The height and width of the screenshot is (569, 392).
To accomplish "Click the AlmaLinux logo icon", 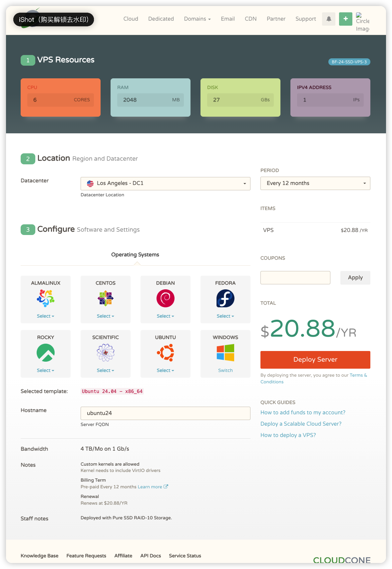I will click(x=46, y=298).
